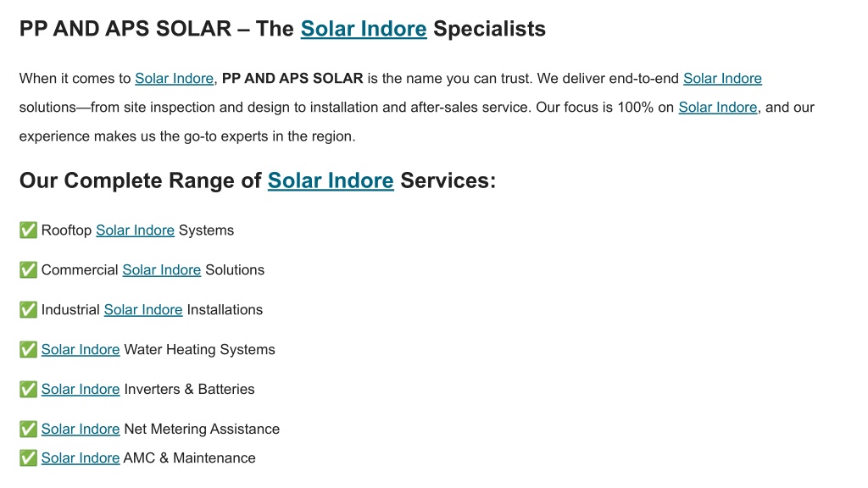Image resolution: width=868 pixels, height=488 pixels.
Task: Open Solar Indore link before Inverters & Batteries
Action: pos(81,390)
